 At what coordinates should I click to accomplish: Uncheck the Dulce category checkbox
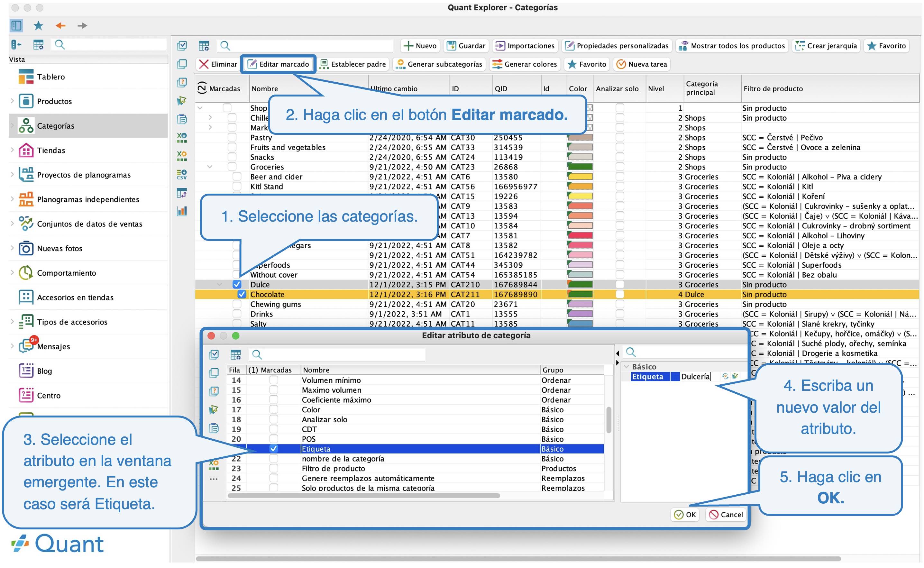[x=237, y=284]
